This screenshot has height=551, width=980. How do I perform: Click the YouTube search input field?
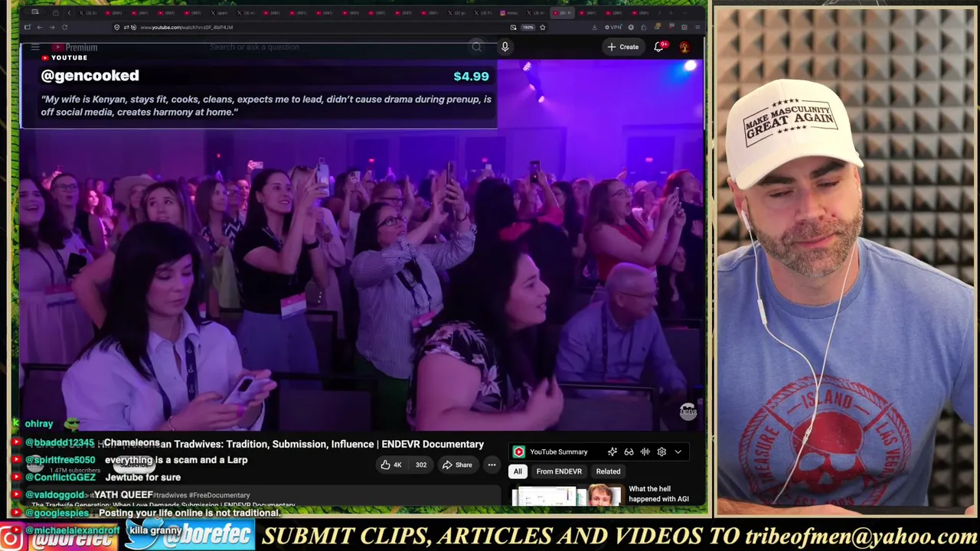tap(337, 47)
